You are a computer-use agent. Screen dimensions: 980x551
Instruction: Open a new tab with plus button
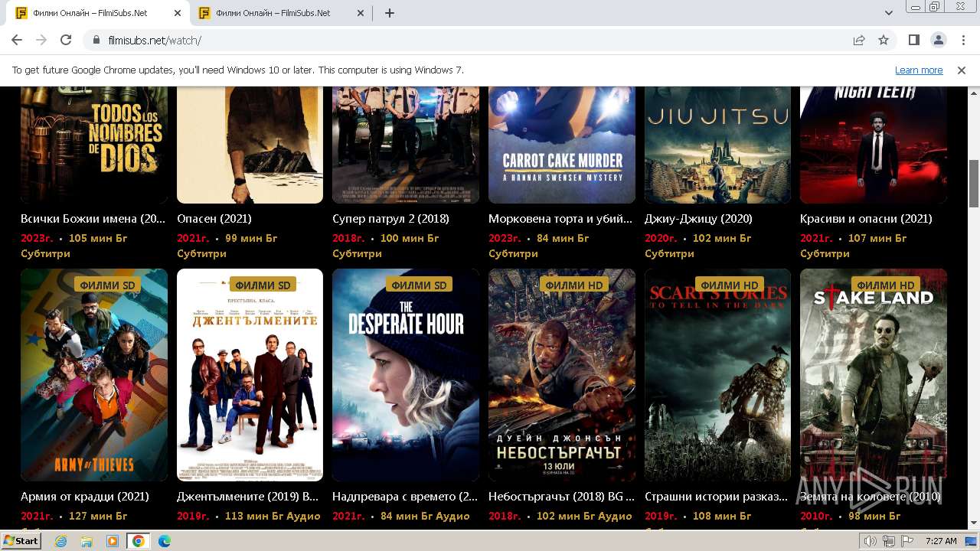point(390,13)
